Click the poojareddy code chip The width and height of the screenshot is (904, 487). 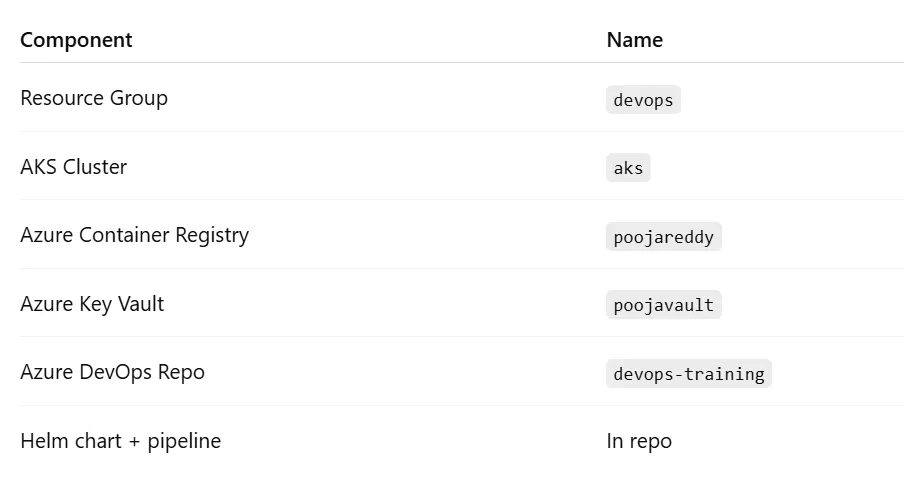click(663, 237)
